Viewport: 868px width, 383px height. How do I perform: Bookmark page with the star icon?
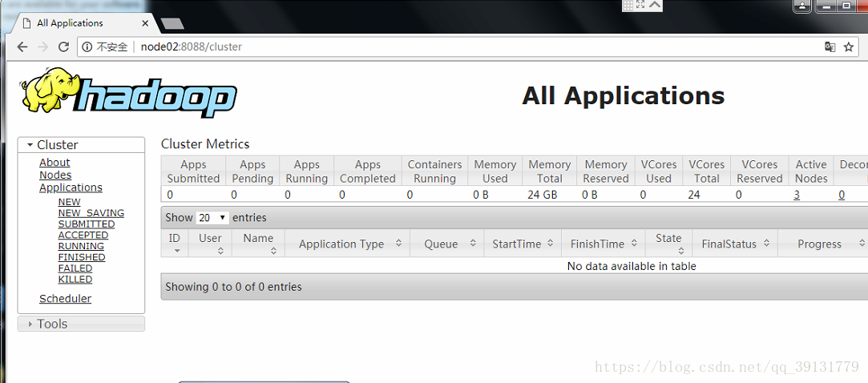pyautogui.click(x=849, y=47)
